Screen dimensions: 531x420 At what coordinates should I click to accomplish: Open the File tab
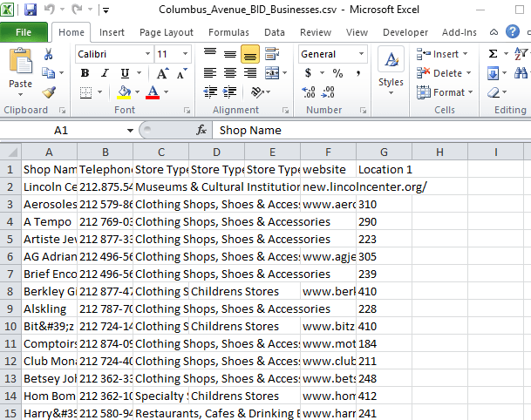24,32
